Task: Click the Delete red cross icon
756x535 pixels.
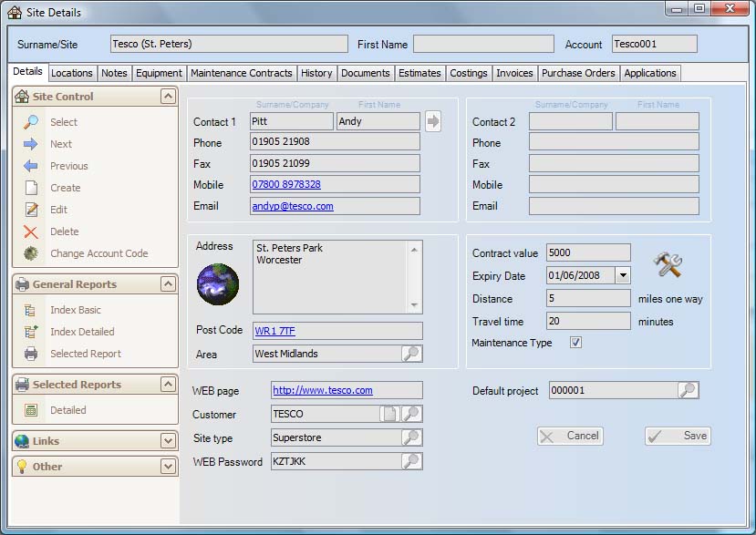Action: point(31,231)
